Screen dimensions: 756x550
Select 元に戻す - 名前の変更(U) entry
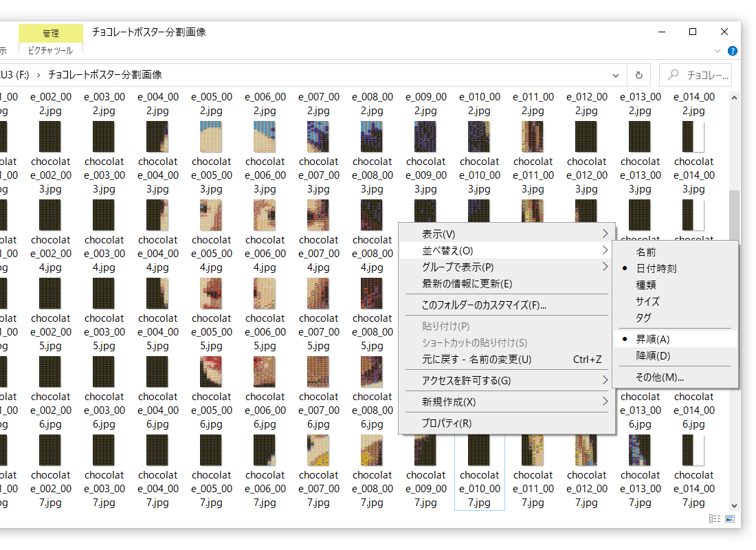click(507, 360)
